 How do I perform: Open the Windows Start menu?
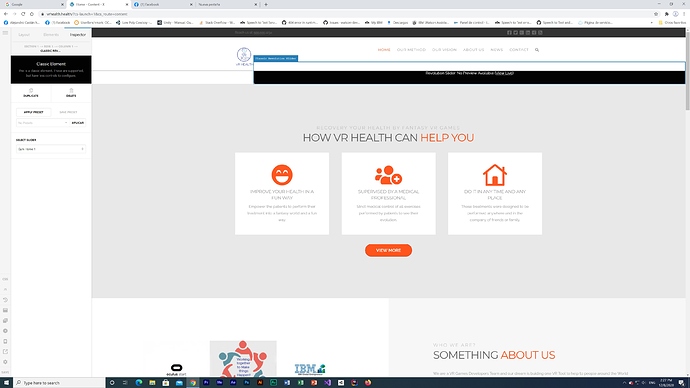pos(6,383)
